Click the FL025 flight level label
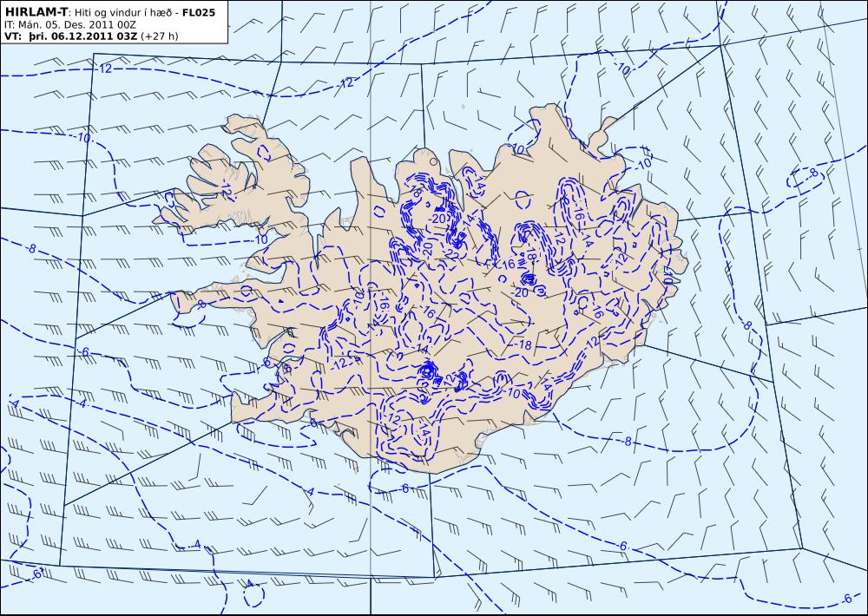Viewport: 868px width, 616px height. [x=198, y=11]
